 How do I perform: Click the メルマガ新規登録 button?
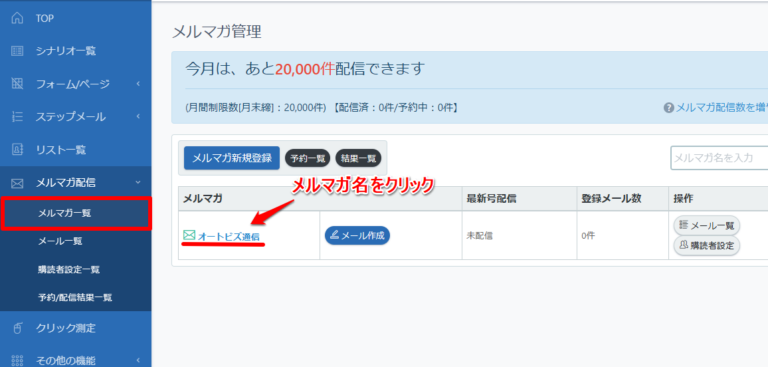pos(232,158)
